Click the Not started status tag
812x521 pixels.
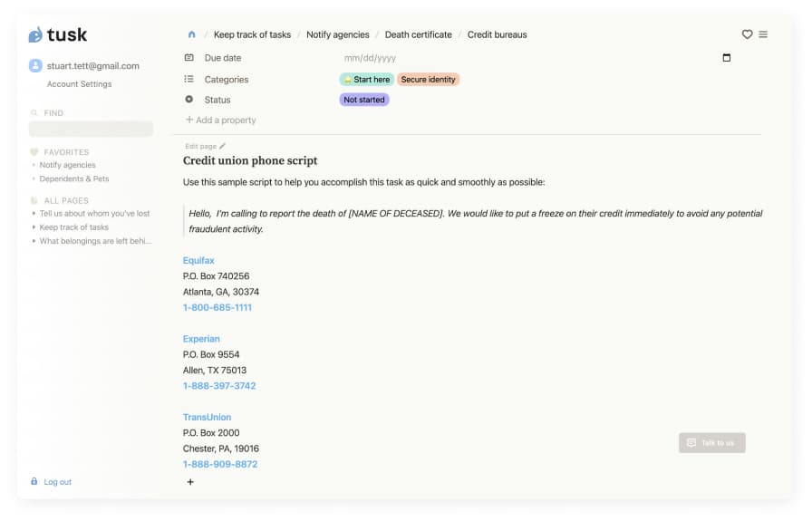(x=363, y=100)
